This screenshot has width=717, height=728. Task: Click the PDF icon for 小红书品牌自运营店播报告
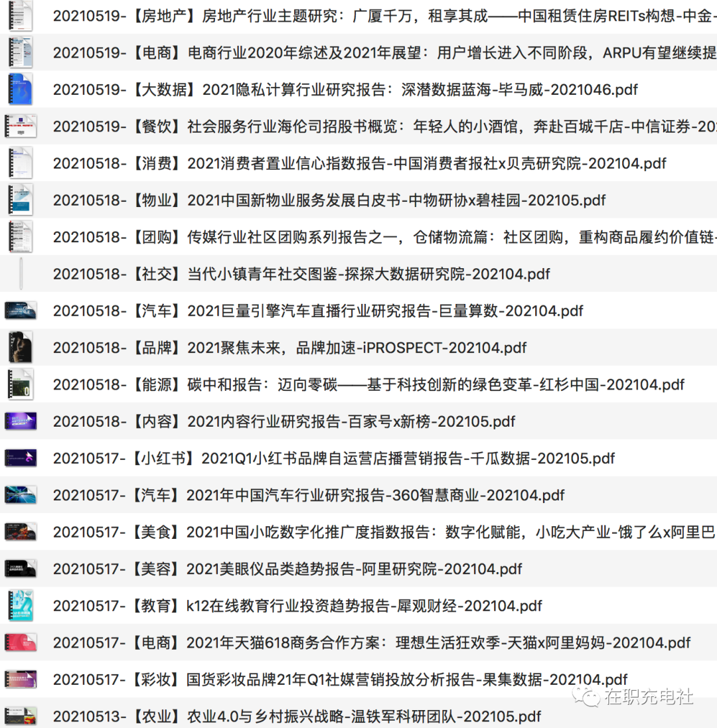coord(21,459)
